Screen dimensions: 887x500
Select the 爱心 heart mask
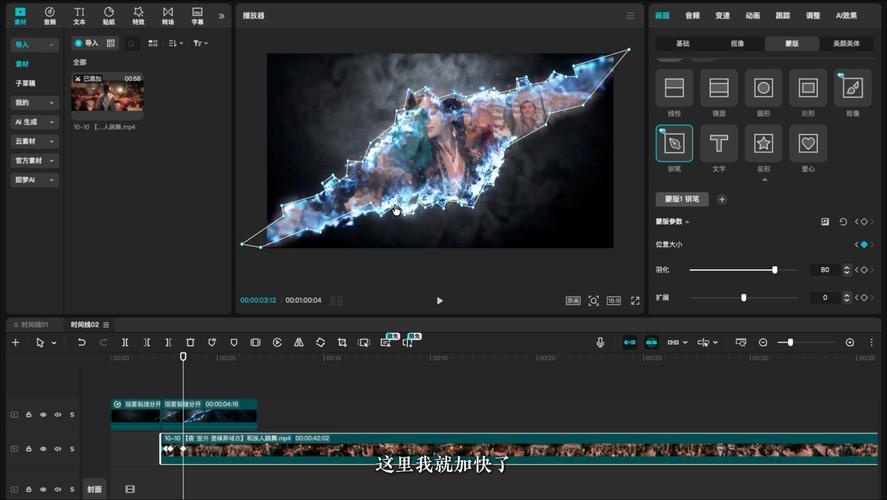coord(808,143)
